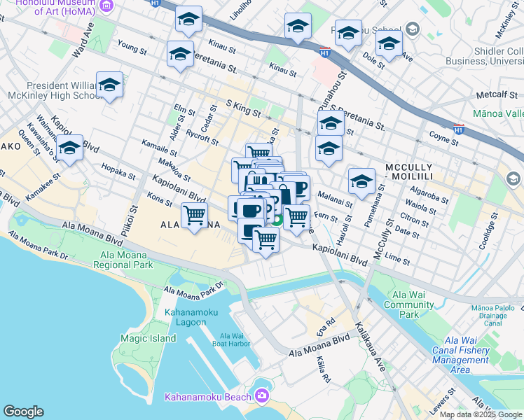This screenshot has height=420, width=524.
Task: Click the Kamakee St label
Action: (43, 187)
